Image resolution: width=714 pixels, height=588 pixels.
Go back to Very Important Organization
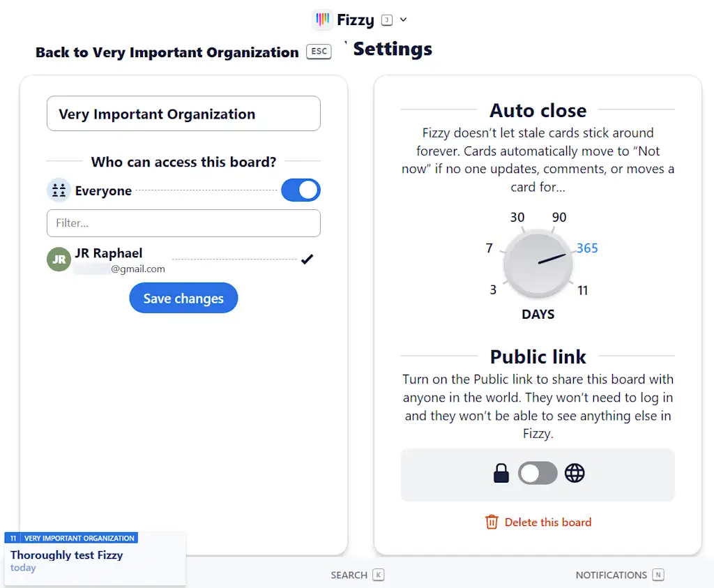coord(167,52)
